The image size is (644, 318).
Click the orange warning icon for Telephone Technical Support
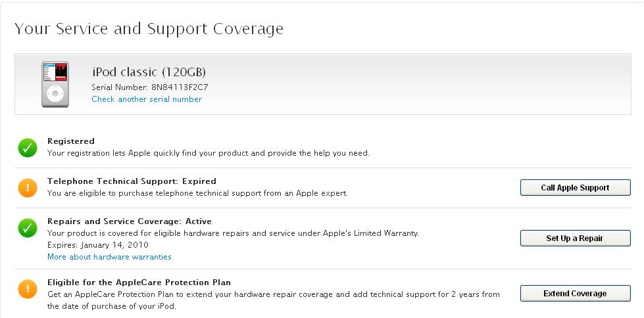(x=28, y=187)
